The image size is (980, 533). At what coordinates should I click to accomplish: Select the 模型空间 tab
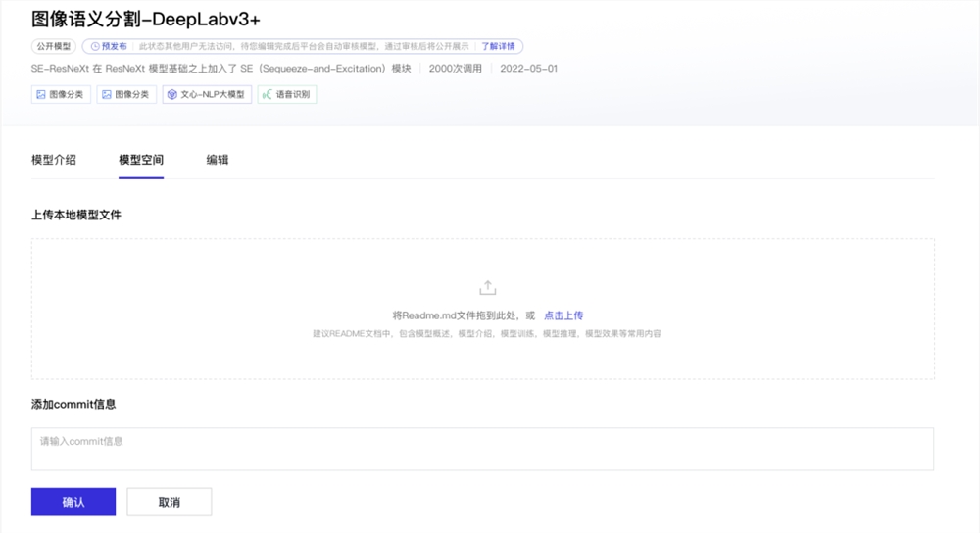tap(141, 160)
